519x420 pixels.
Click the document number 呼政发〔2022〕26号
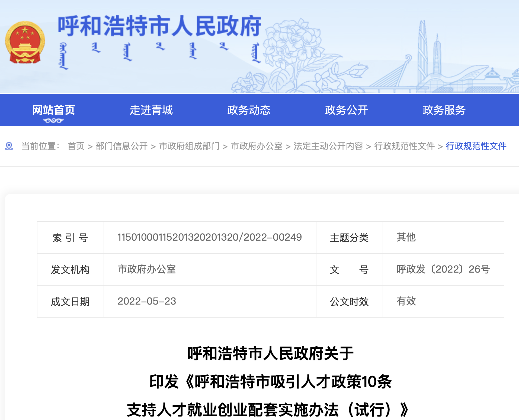point(443,269)
